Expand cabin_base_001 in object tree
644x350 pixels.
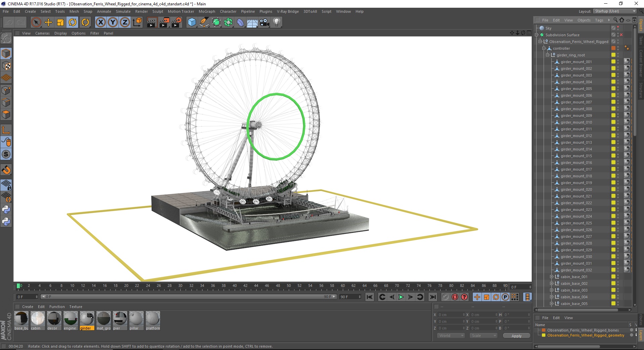tap(551, 277)
